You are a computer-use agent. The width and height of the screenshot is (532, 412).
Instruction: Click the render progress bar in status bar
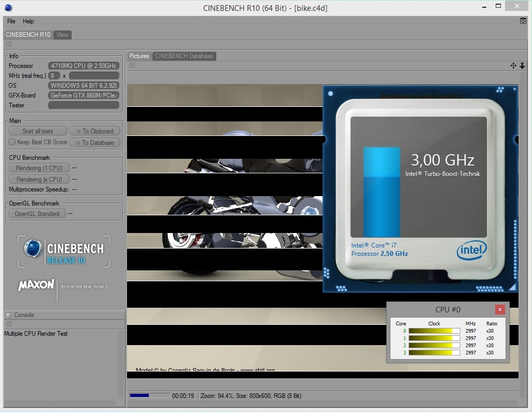point(150,395)
